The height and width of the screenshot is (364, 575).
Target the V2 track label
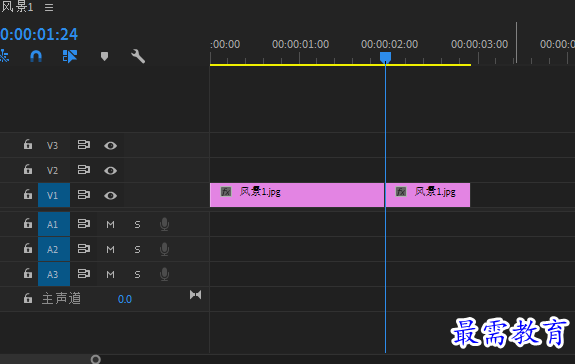(x=52, y=170)
